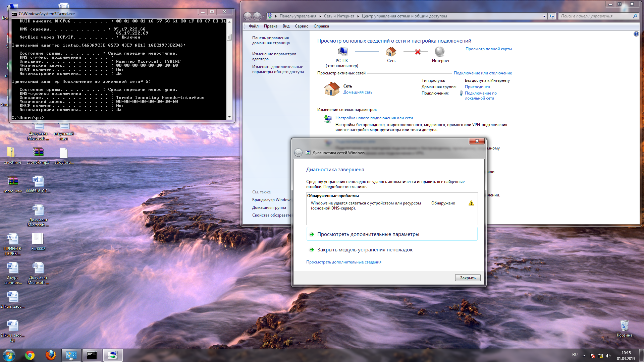Select File0002 icon on desktop
This screenshot has height=362, width=644.
[x=38, y=242]
